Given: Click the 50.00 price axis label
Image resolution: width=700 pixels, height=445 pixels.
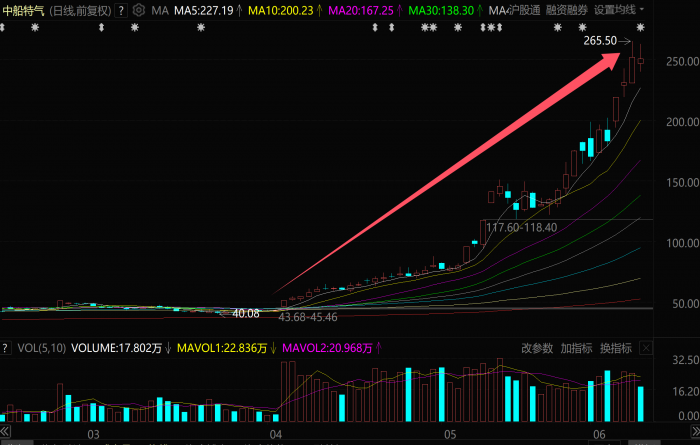Looking at the screenshot, I should tap(686, 304).
